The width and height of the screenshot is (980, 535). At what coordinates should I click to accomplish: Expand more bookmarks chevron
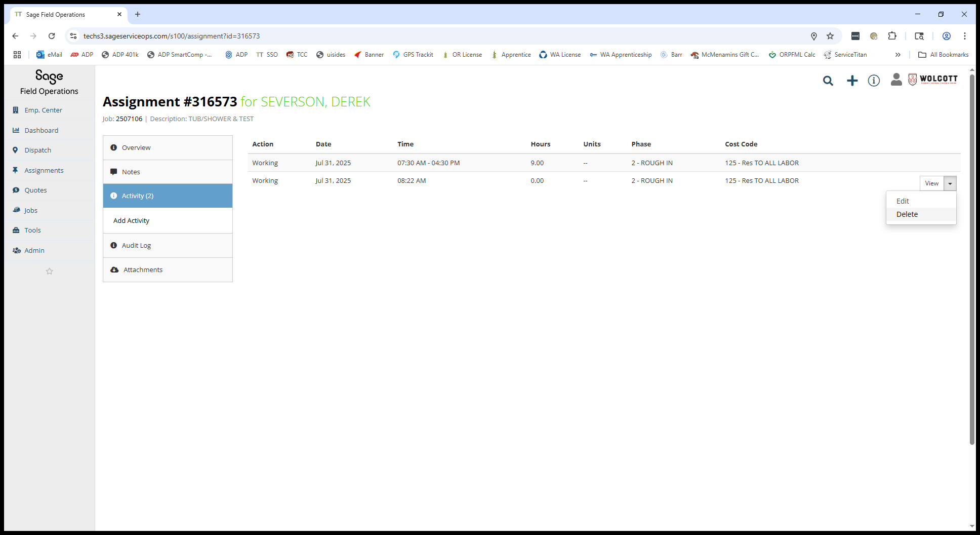(x=898, y=55)
